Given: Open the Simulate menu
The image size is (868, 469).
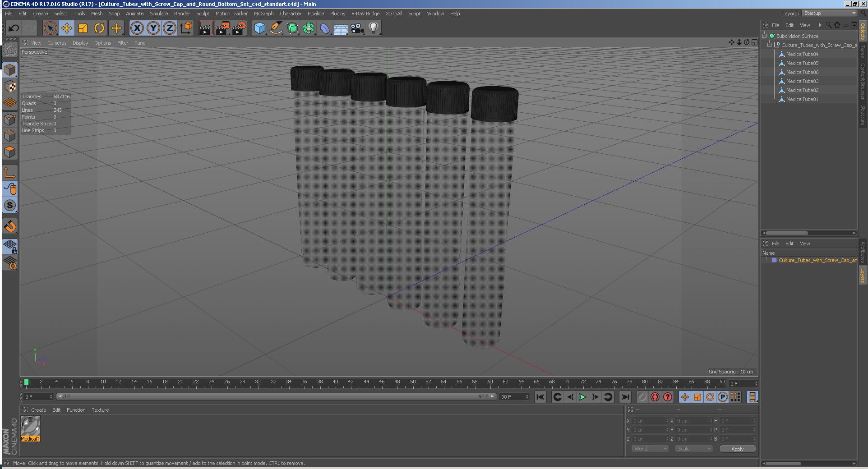Looking at the screenshot, I should point(159,14).
